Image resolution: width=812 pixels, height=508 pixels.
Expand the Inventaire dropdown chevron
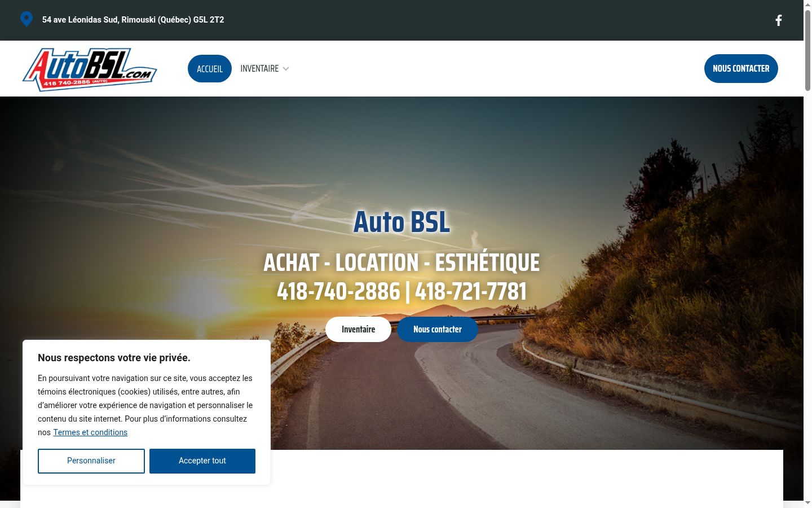coord(286,69)
